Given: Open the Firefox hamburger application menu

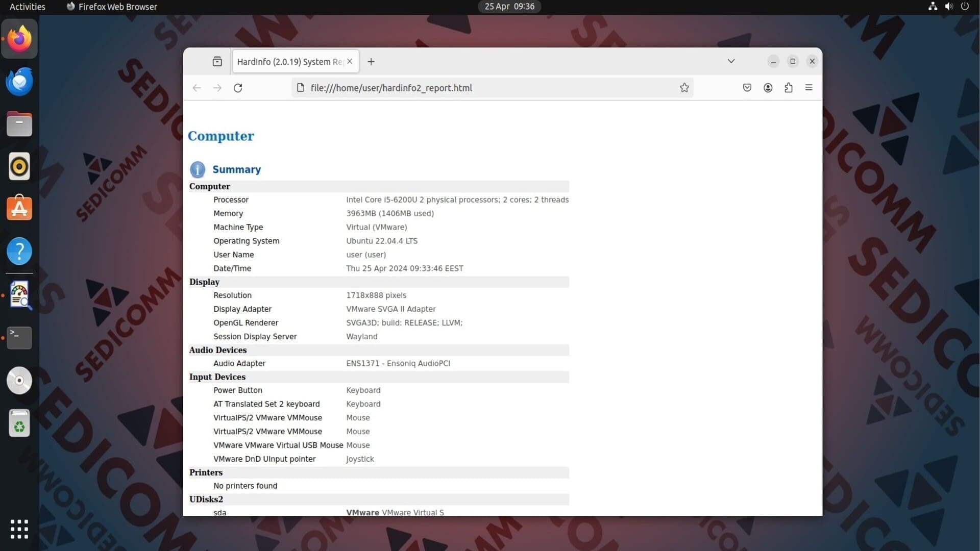Looking at the screenshot, I should tap(809, 88).
